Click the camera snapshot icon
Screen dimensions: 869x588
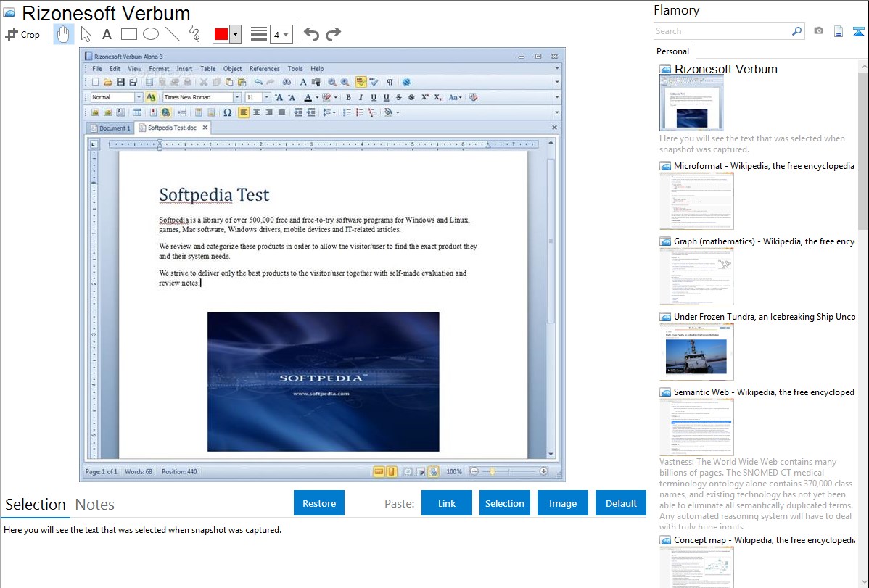[818, 31]
